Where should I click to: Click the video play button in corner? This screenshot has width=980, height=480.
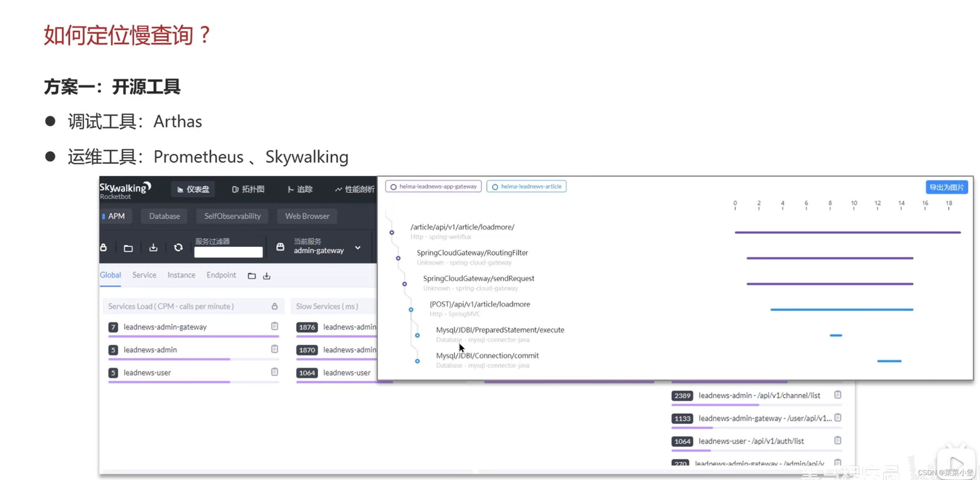point(956,463)
